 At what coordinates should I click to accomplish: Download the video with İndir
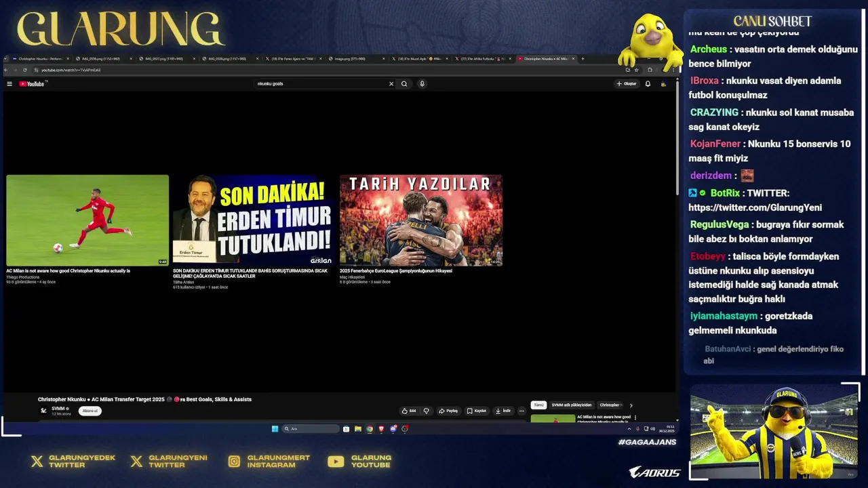tap(503, 411)
